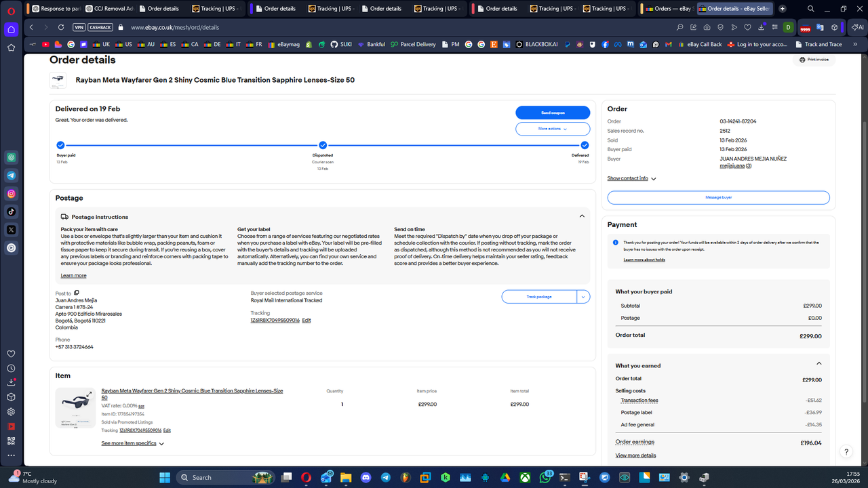Click View more details link
Image resolution: width=868 pixels, height=488 pixels.
[x=635, y=455]
